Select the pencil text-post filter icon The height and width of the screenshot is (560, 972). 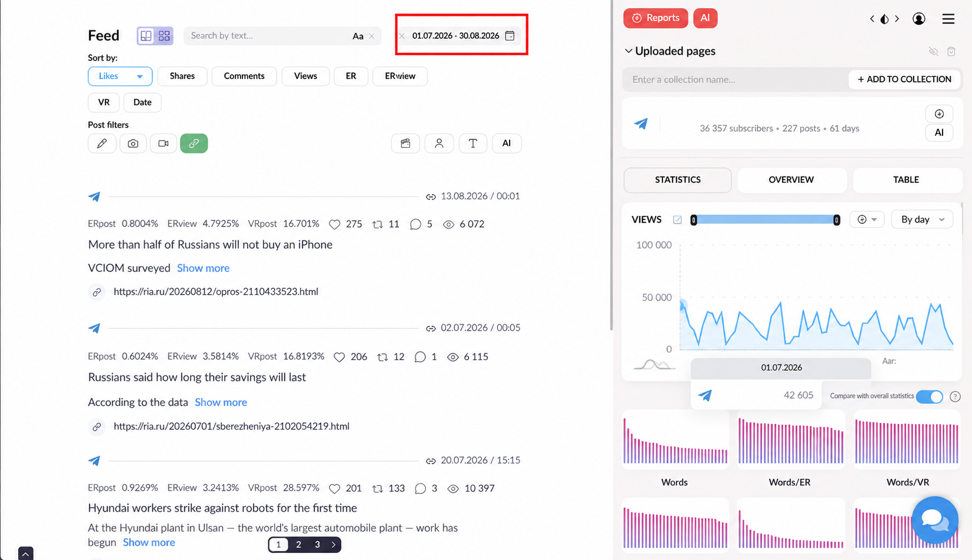[102, 144]
